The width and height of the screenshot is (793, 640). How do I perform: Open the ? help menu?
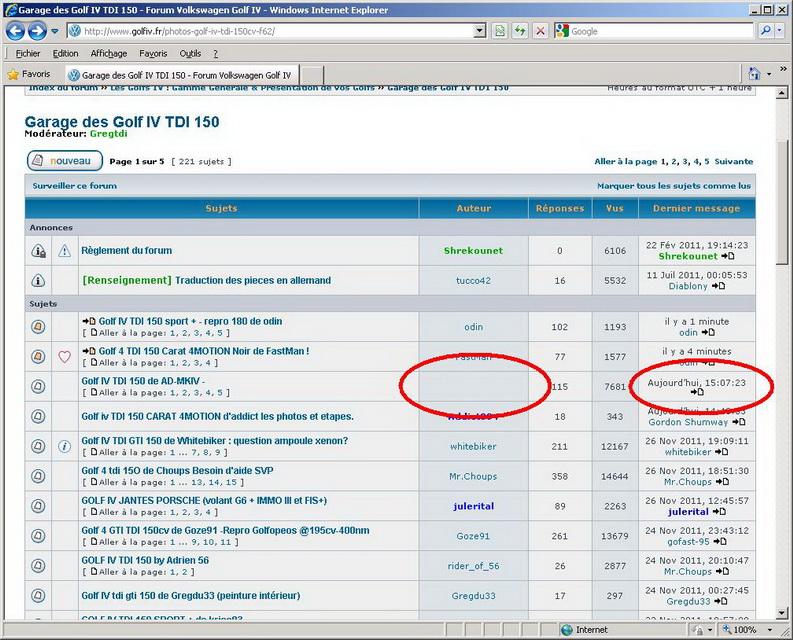click(215, 53)
